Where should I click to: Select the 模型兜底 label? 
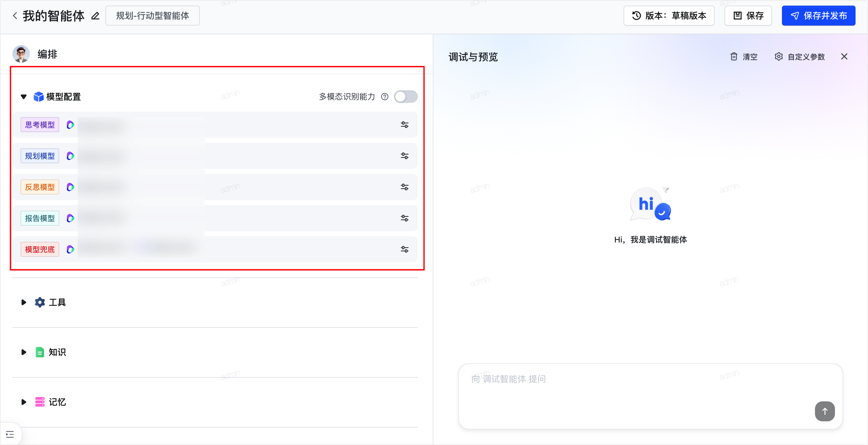coord(40,249)
